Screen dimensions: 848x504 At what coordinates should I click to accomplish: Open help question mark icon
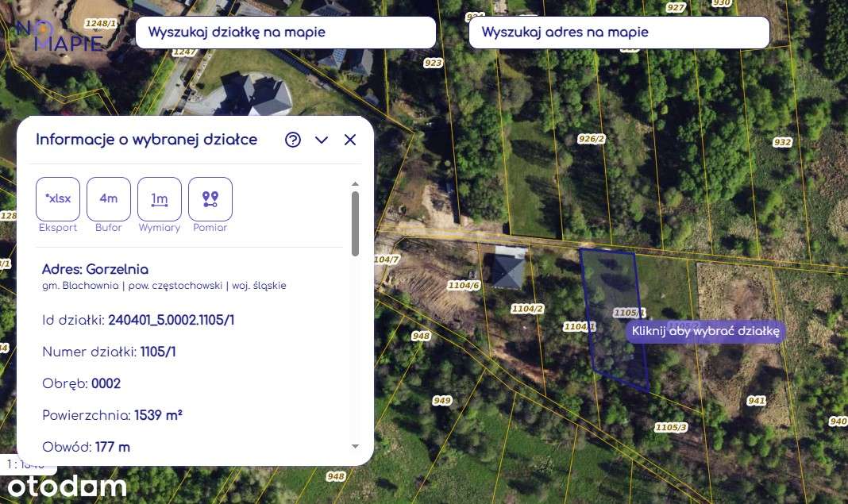click(292, 140)
